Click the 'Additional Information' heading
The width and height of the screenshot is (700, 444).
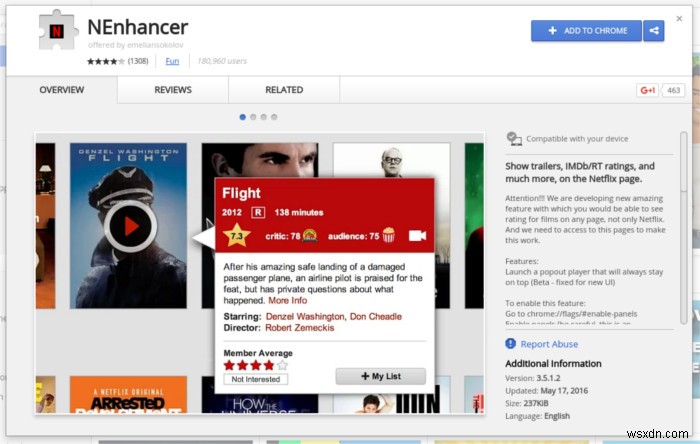coord(553,364)
